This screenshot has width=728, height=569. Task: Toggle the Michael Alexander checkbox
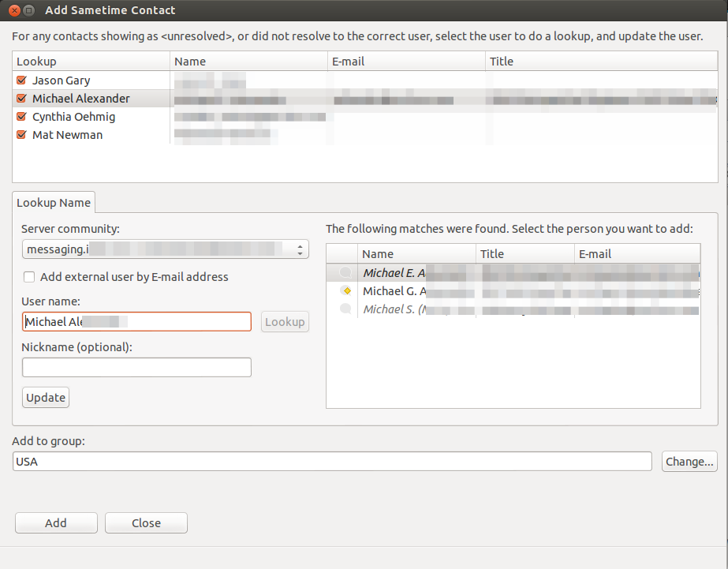[21, 99]
